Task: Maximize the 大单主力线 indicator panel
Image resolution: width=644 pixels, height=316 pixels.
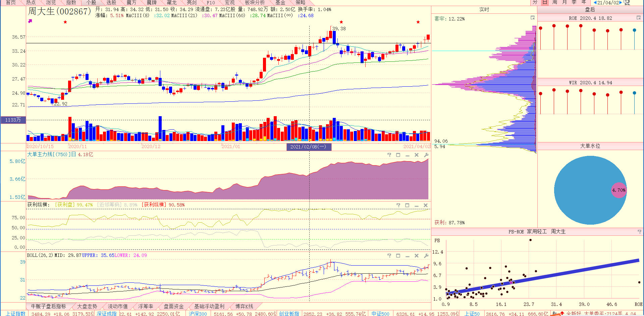Action: point(398,155)
